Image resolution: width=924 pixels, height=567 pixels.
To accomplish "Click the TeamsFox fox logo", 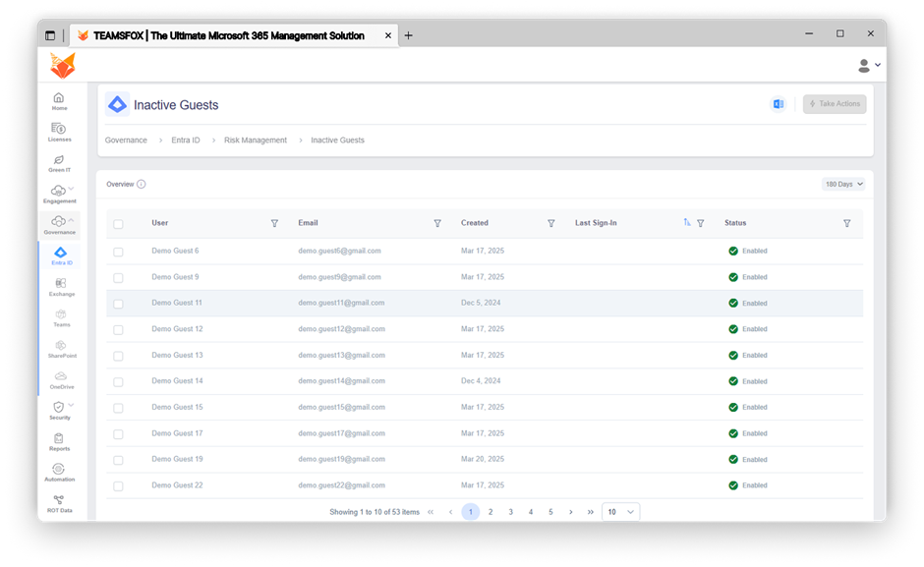I will [x=63, y=65].
